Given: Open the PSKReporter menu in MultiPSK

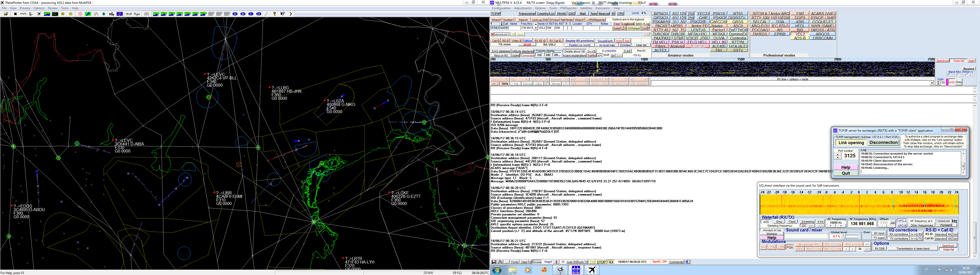Looking at the screenshot, I should point(568,8).
